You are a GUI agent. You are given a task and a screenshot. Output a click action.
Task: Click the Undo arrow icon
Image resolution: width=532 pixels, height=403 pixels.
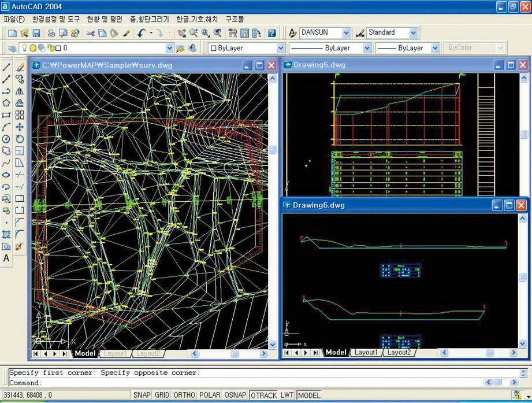142,33
